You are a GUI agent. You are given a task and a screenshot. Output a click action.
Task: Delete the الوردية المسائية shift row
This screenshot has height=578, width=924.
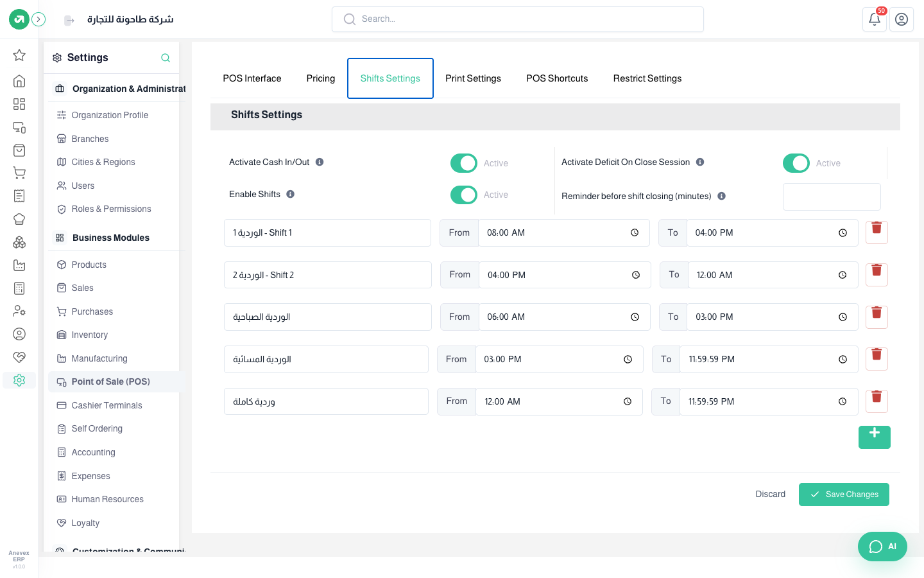877,358
